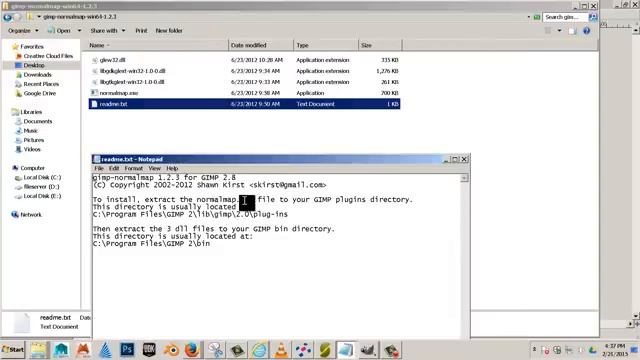Open VLC media player taskbar icon
The height and width of the screenshot is (360, 640).
pyautogui.click(x=281, y=350)
